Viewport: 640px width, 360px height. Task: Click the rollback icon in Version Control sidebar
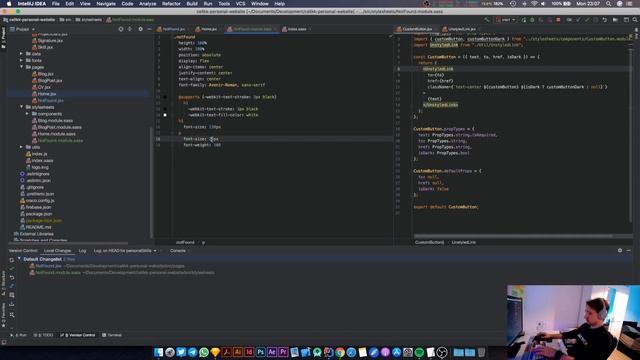(11, 278)
